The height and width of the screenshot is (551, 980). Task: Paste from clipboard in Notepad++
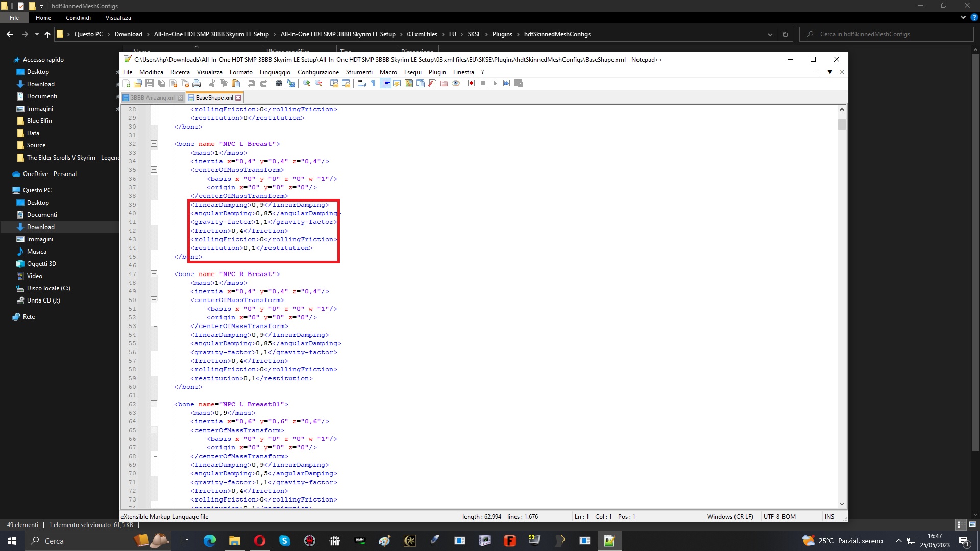235,84
